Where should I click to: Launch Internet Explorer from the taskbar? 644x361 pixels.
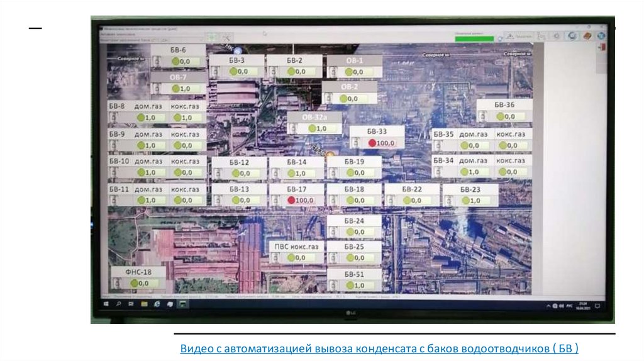157,304
